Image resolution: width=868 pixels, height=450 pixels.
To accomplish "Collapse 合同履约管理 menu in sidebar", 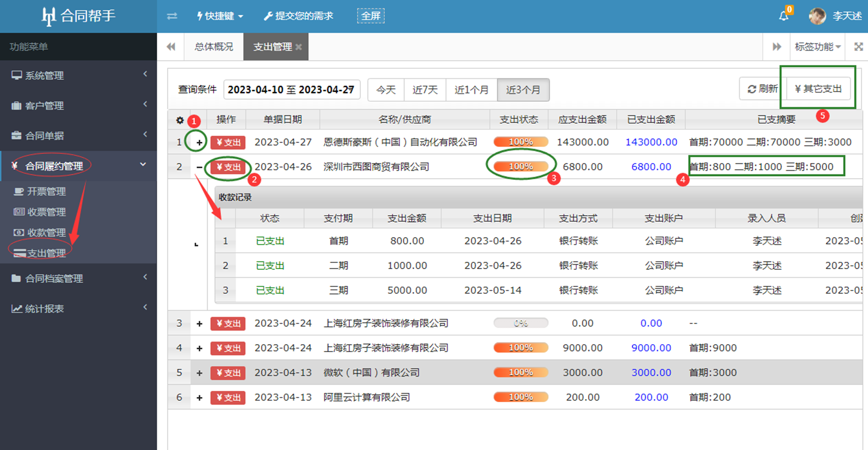I will 78,166.
